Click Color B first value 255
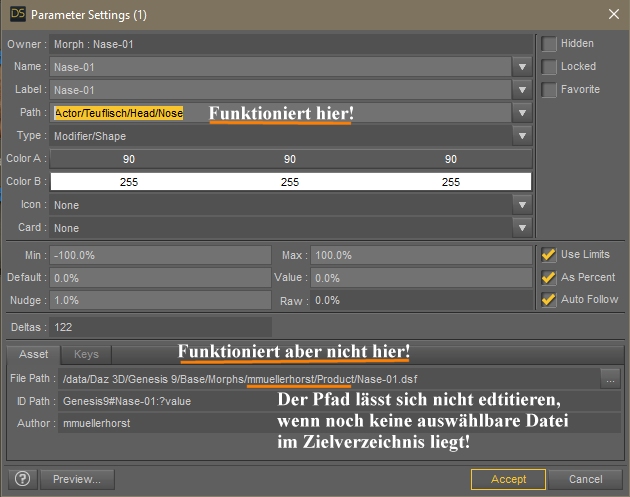 click(x=129, y=182)
